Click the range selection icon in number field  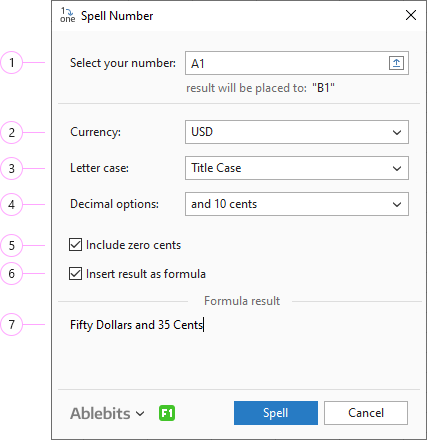tap(396, 63)
